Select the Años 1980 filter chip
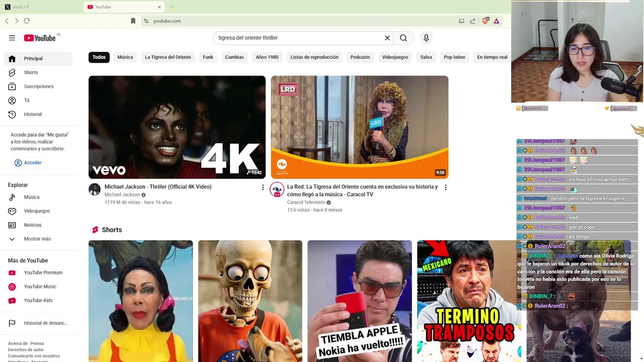This screenshot has width=644, height=362. click(267, 57)
